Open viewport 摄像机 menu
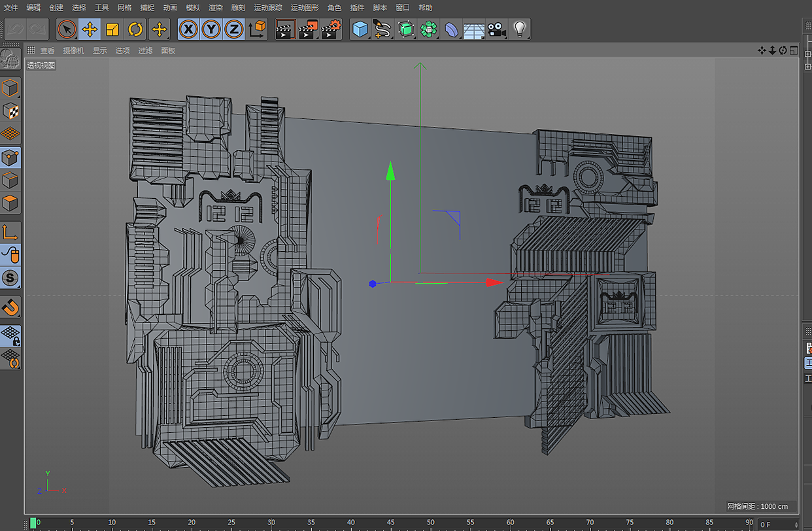812x531 pixels. (73, 50)
